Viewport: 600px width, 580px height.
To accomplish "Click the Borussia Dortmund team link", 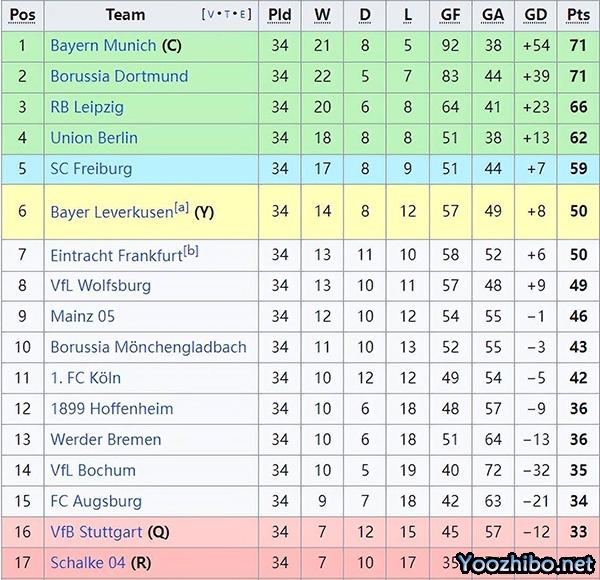I will click(118, 77).
